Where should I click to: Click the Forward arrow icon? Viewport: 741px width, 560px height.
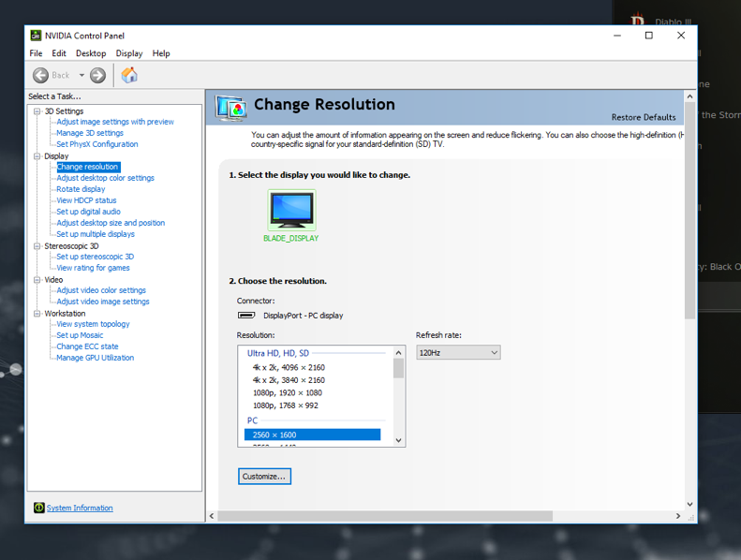coord(97,75)
